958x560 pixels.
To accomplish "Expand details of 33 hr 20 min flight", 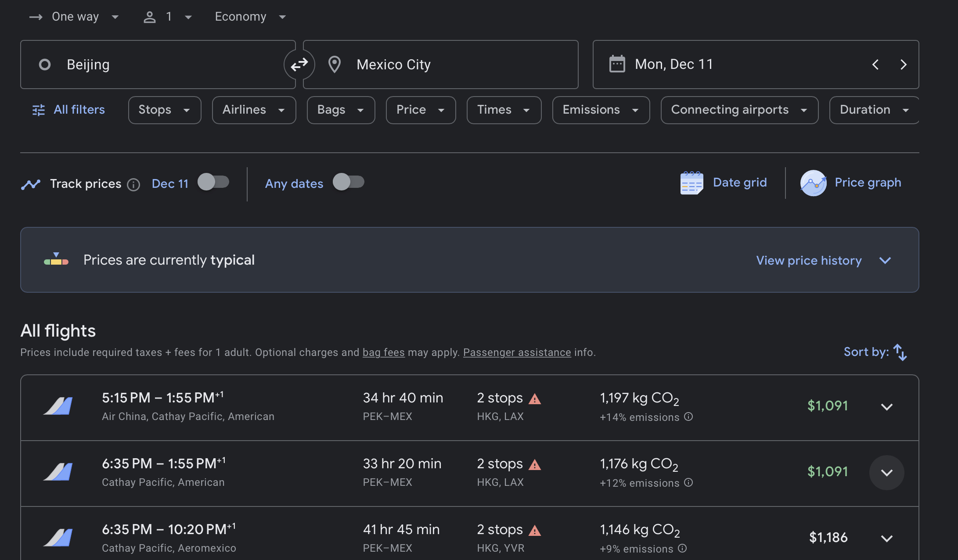I will click(887, 473).
